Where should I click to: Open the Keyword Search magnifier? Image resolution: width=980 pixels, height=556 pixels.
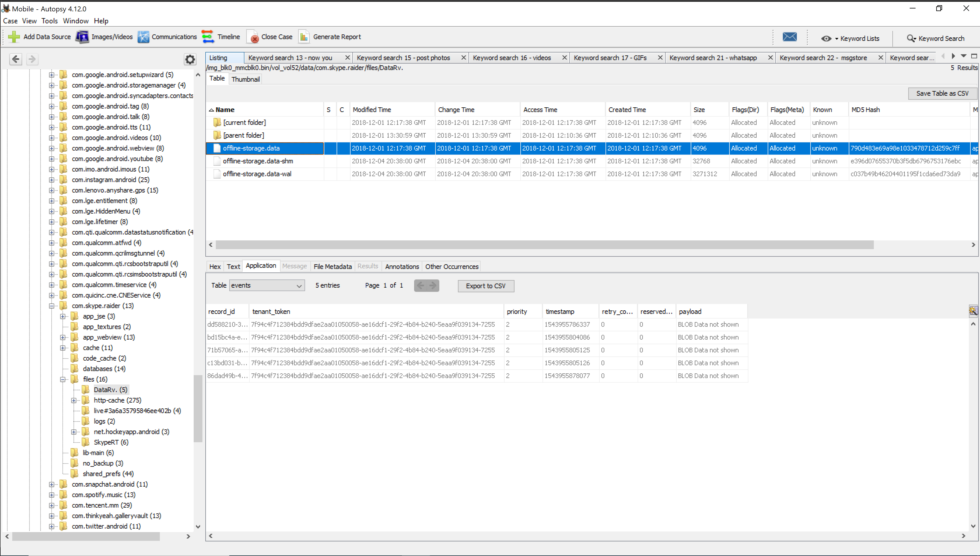tap(911, 39)
